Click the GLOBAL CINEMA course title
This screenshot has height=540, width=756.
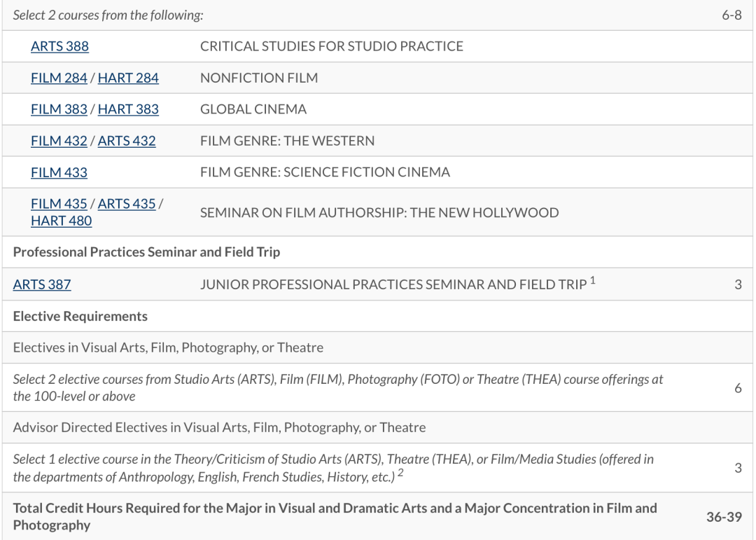pyautogui.click(x=253, y=110)
